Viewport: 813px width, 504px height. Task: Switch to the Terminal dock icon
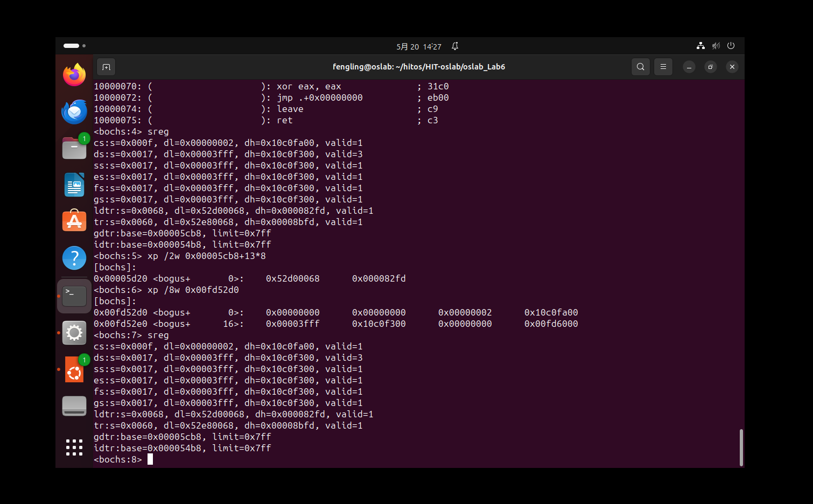[74, 296]
